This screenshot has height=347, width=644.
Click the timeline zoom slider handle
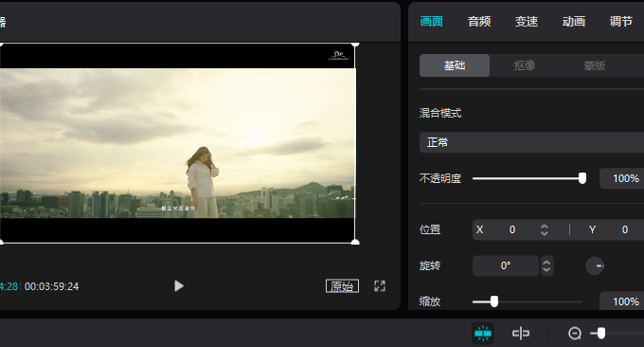coord(601,333)
